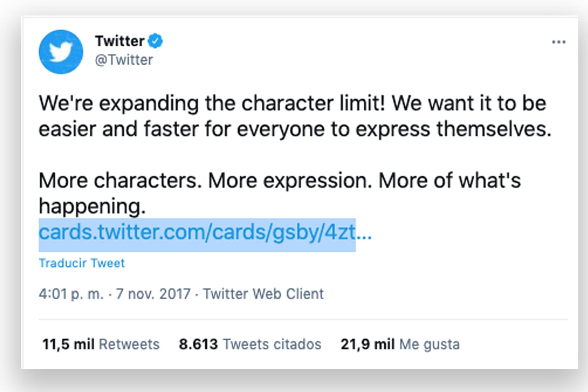
Task: Click the "Twitter Web Client" source label
Action: (265, 294)
